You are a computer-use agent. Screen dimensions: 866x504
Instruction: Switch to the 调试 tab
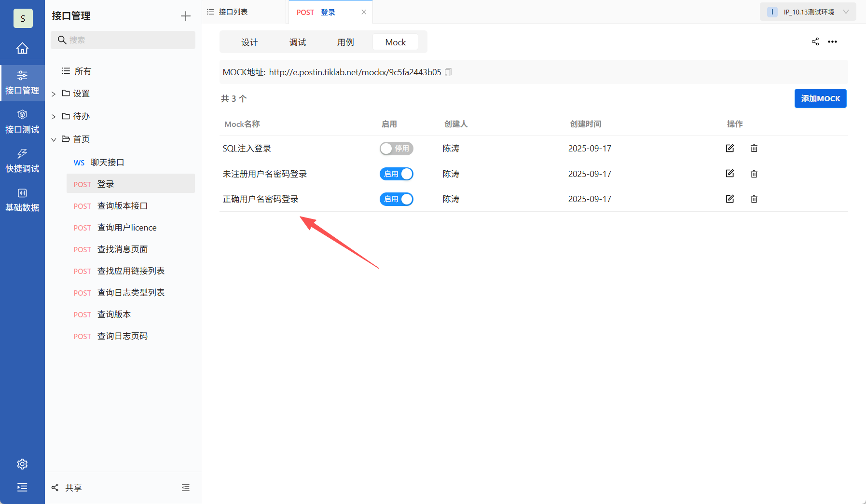pyautogui.click(x=298, y=42)
